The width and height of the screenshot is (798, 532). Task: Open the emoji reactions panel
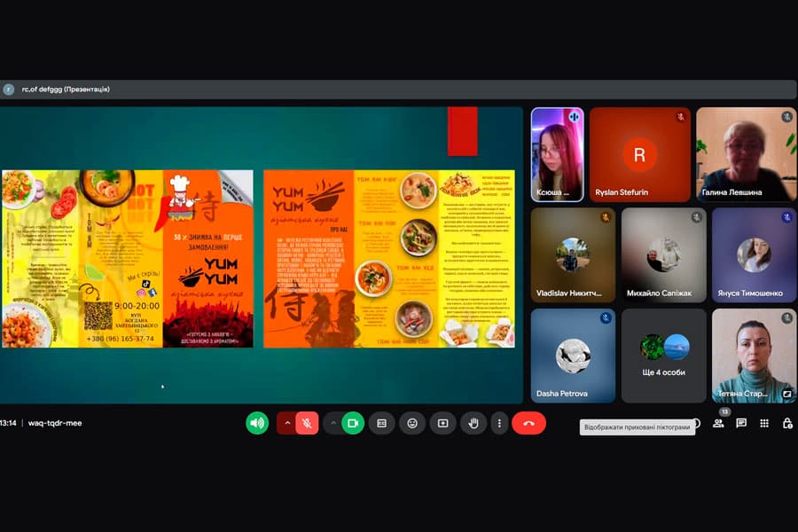point(412,423)
